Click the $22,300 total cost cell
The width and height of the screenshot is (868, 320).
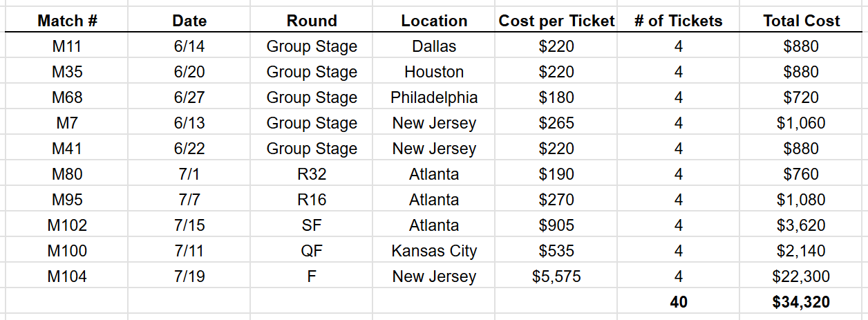click(801, 276)
